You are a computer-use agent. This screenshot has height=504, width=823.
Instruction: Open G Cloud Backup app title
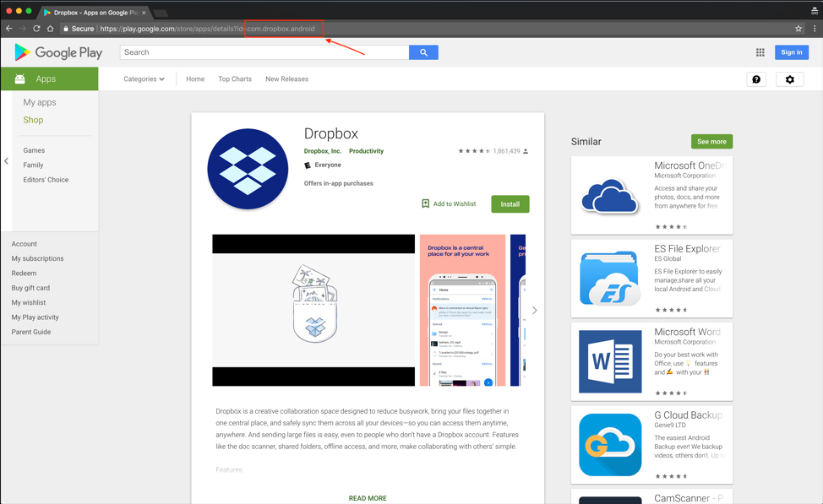point(688,415)
